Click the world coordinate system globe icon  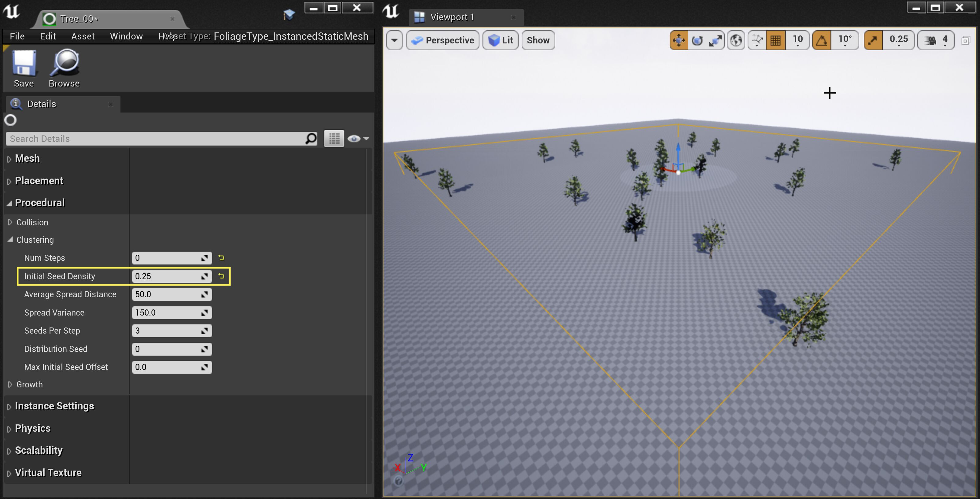pos(736,40)
